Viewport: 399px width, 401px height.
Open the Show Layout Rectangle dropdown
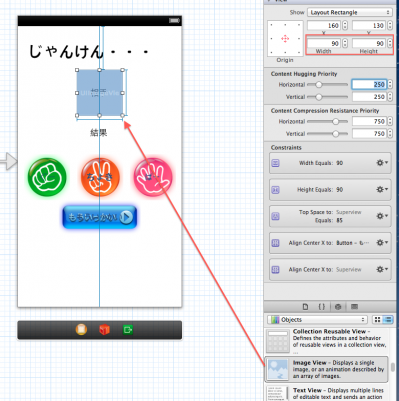(349, 12)
